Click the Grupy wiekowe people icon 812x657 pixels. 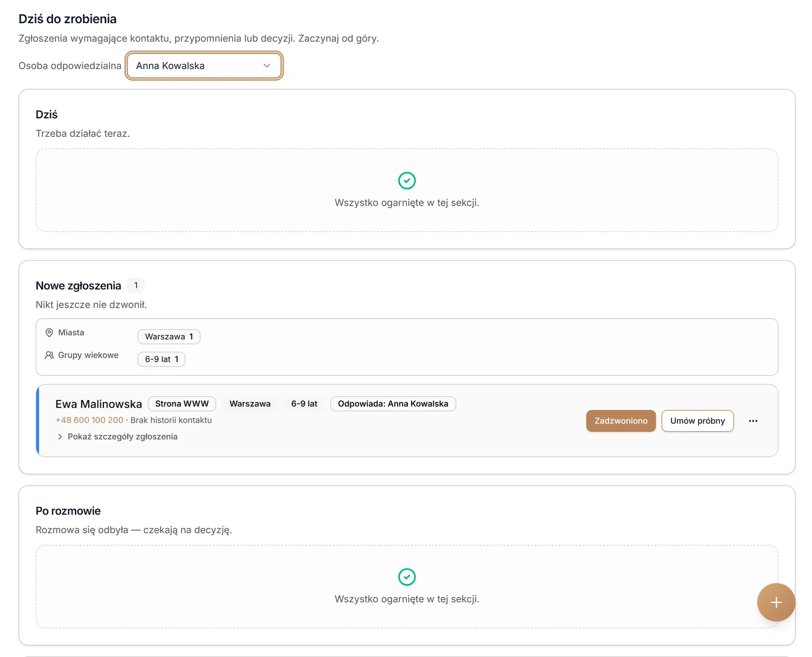click(49, 355)
